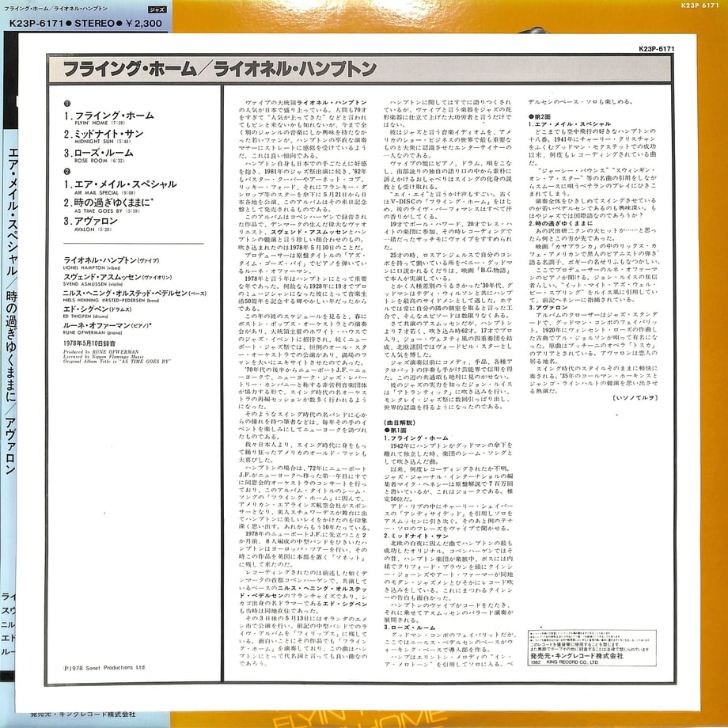The height and width of the screenshot is (728, 728).
Task: Click liner-notes section heading 1.フライング・ホーム
Action: point(416,438)
